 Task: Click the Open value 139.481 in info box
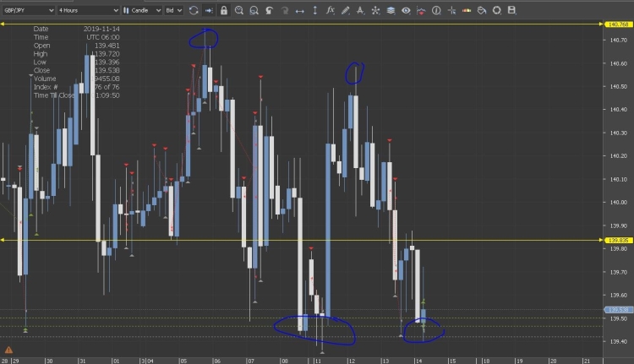click(x=107, y=46)
